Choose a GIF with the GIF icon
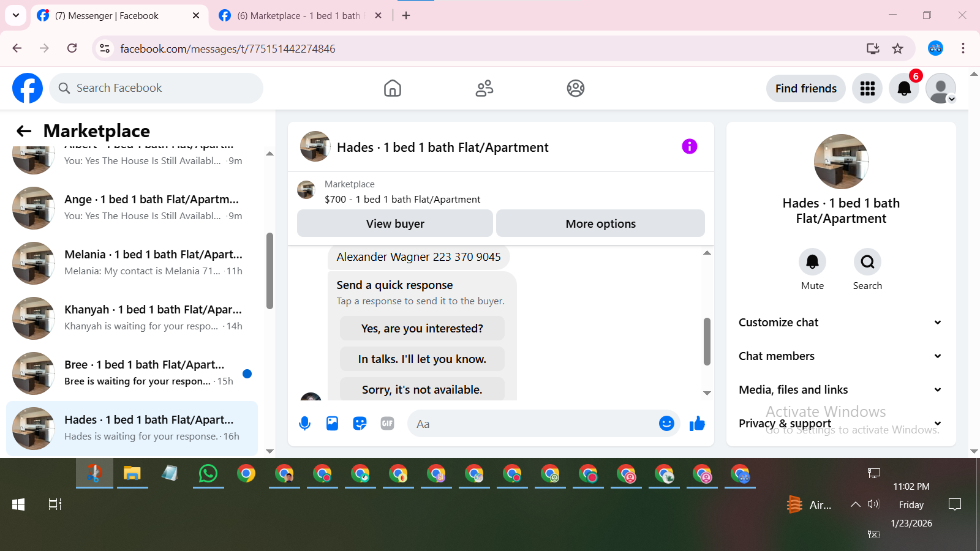The height and width of the screenshot is (551, 980). [x=387, y=424]
